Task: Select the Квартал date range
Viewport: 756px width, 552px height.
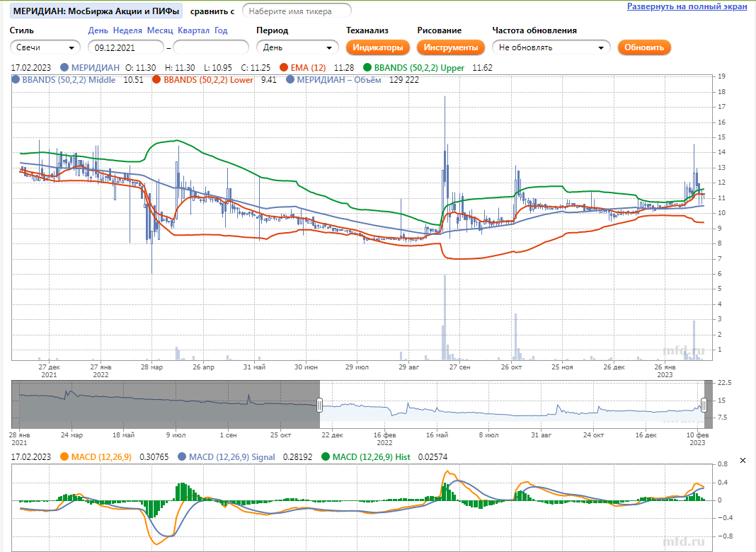Action: (193, 30)
